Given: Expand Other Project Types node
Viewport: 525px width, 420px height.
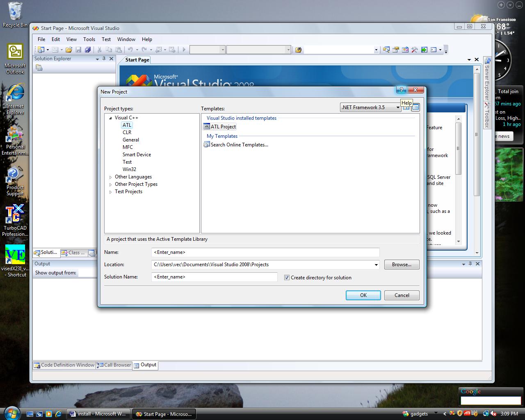Looking at the screenshot, I should [110, 185].
